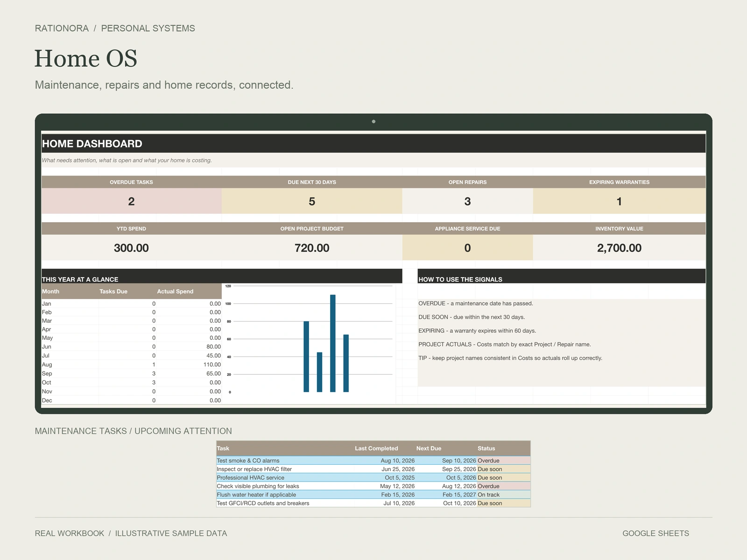Select the due next 30 days value 5
This screenshot has width=747, height=560.
[x=312, y=201]
